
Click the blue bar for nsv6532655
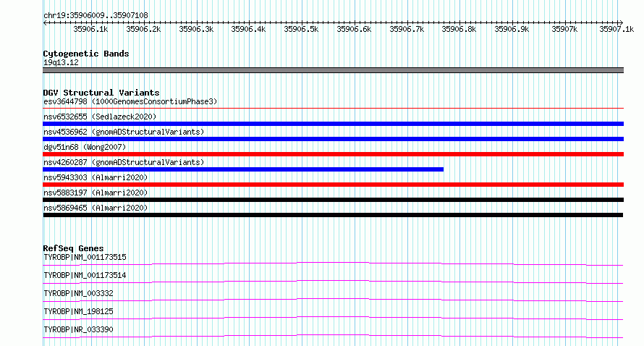[333, 124]
